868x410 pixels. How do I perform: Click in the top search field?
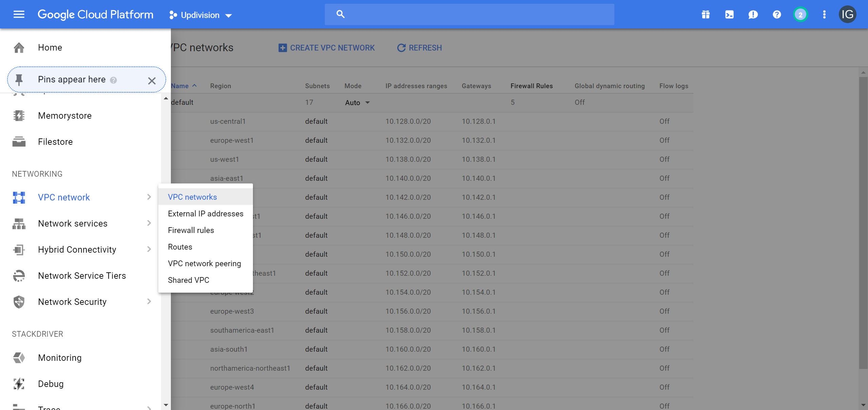pos(469,14)
